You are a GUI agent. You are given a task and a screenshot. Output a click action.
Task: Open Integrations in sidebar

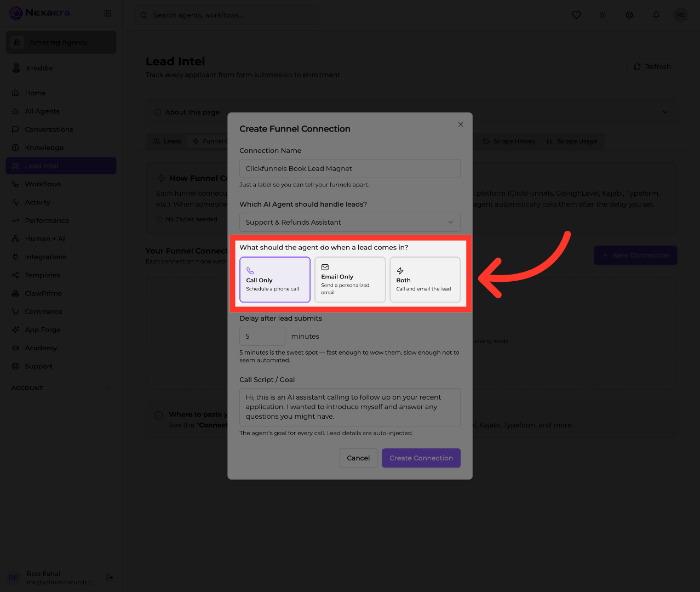(x=61, y=257)
